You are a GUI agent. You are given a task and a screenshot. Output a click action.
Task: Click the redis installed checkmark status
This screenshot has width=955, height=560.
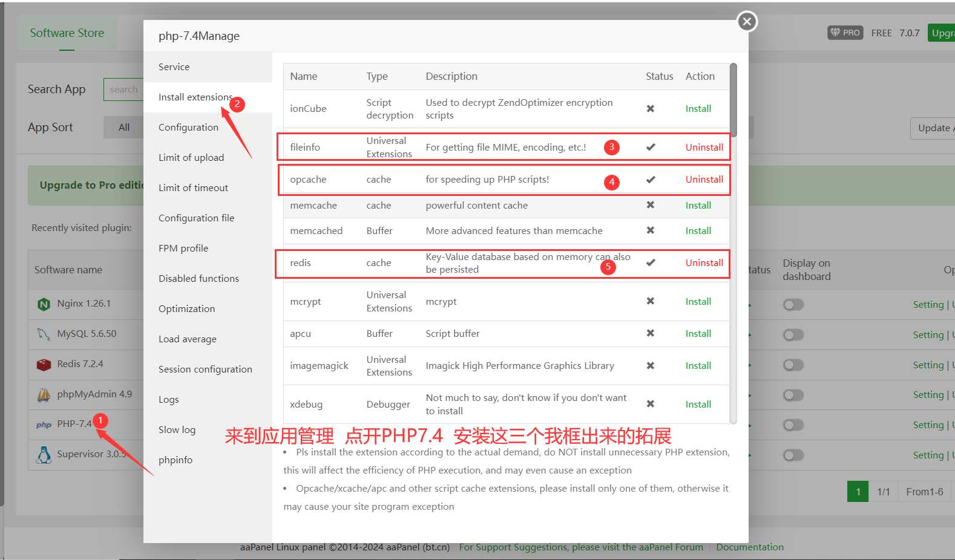pyautogui.click(x=651, y=262)
